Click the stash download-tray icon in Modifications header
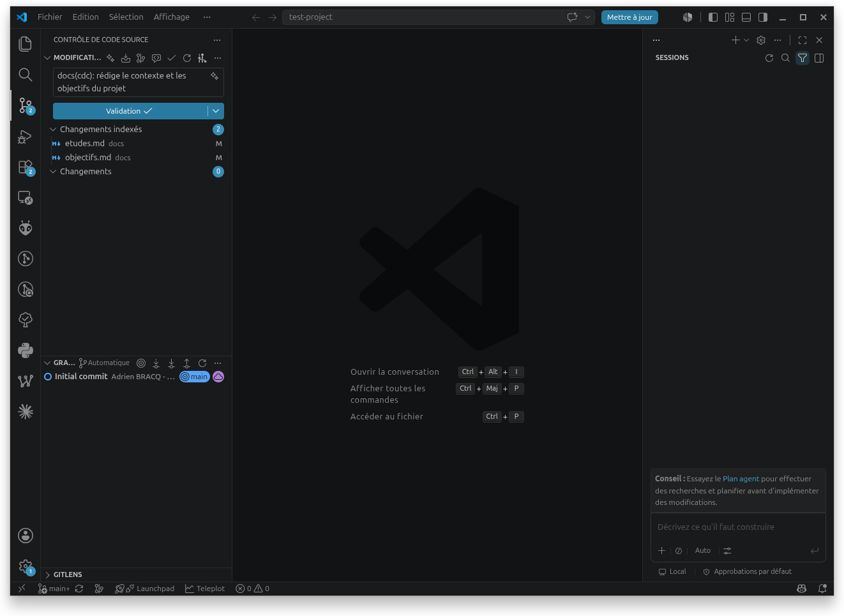Screen dimensions: 844x616 click(126, 58)
